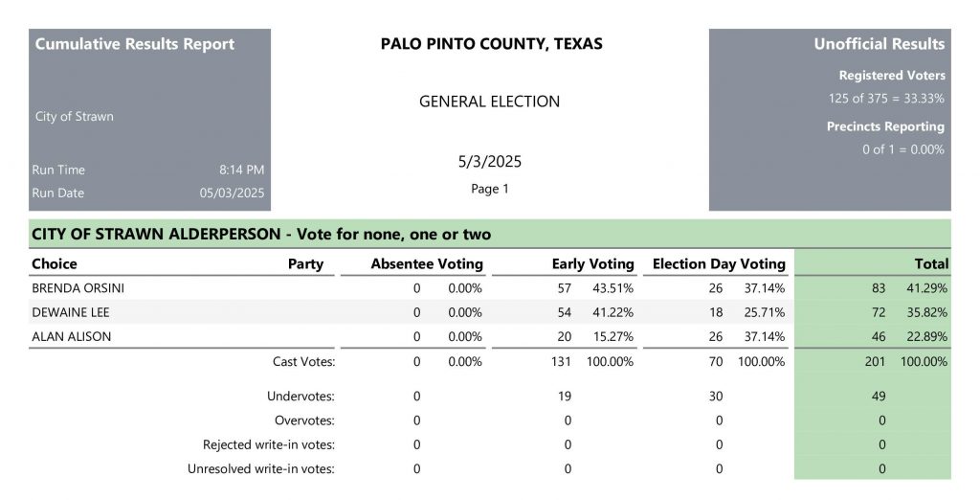Select the Choice column header
980x500 pixels.
[x=55, y=263]
